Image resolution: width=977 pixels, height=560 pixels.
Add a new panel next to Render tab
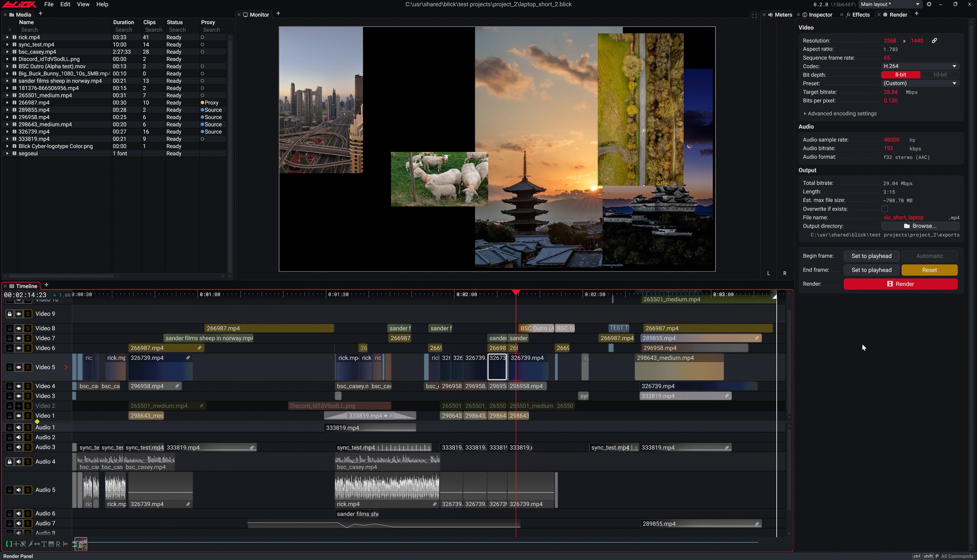(917, 14)
